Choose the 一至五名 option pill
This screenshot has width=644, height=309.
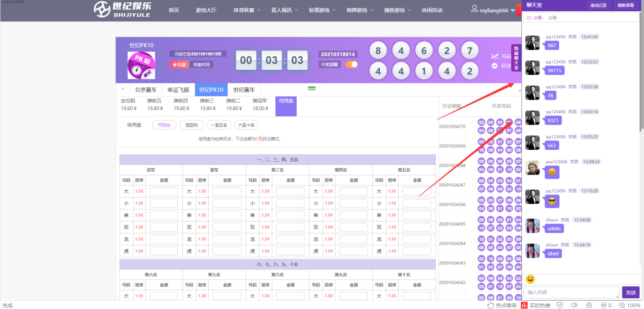(219, 125)
